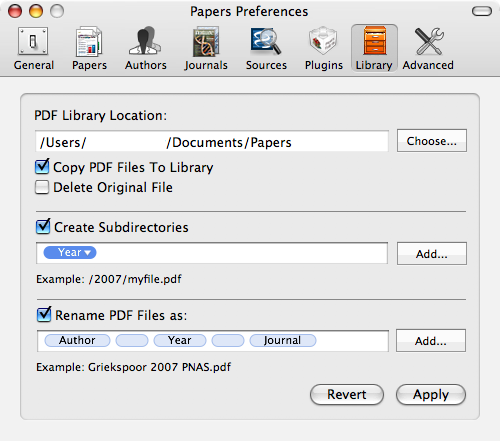This screenshot has height=441, width=500.
Task: Click the PDF Library Location path field
Action: 212,141
